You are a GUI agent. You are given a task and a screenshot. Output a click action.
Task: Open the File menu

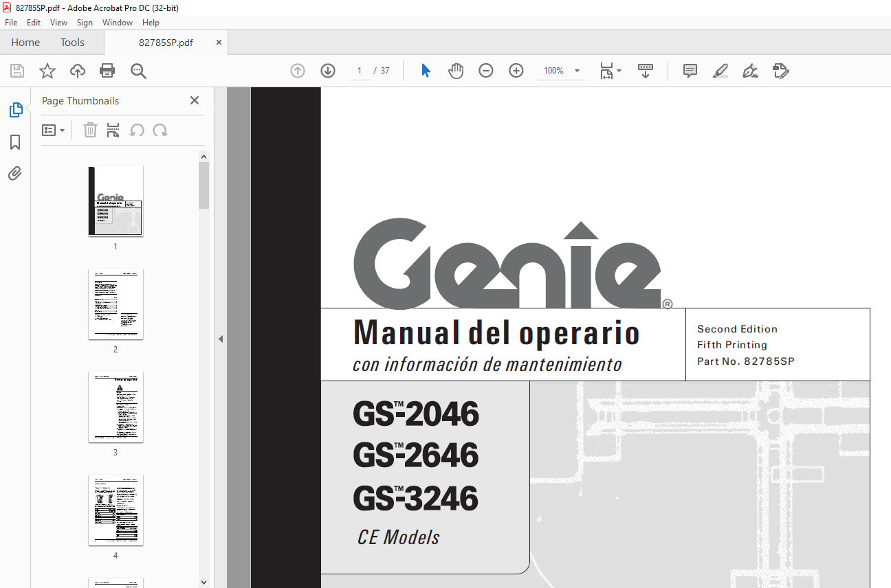coord(11,23)
